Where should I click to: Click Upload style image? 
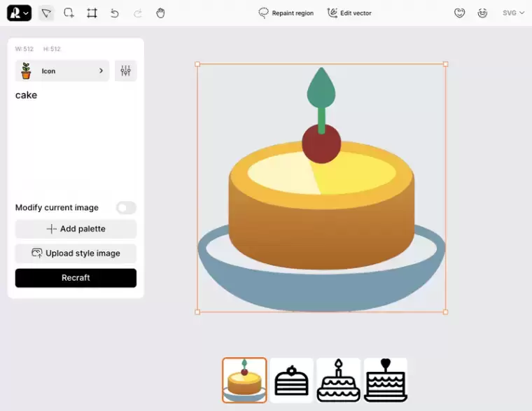[76, 253]
